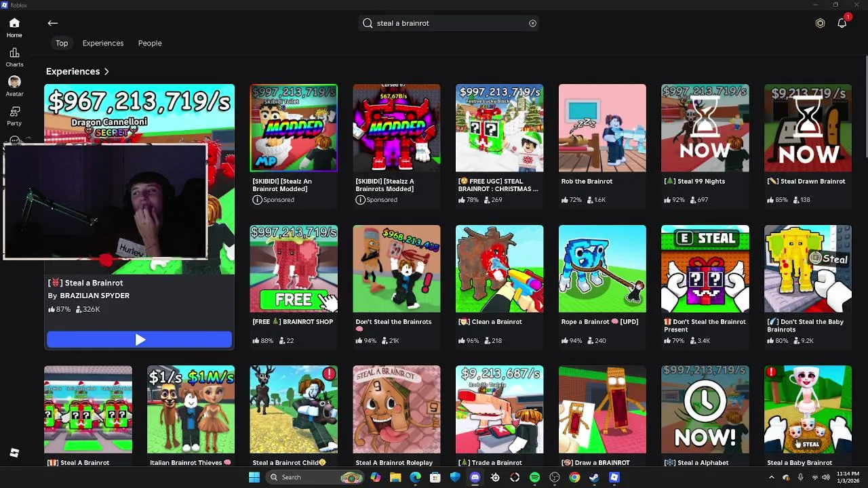Open the notifications bell
Image resolution: width=868 pixels, height=488 pixels.
coord(842,22)
